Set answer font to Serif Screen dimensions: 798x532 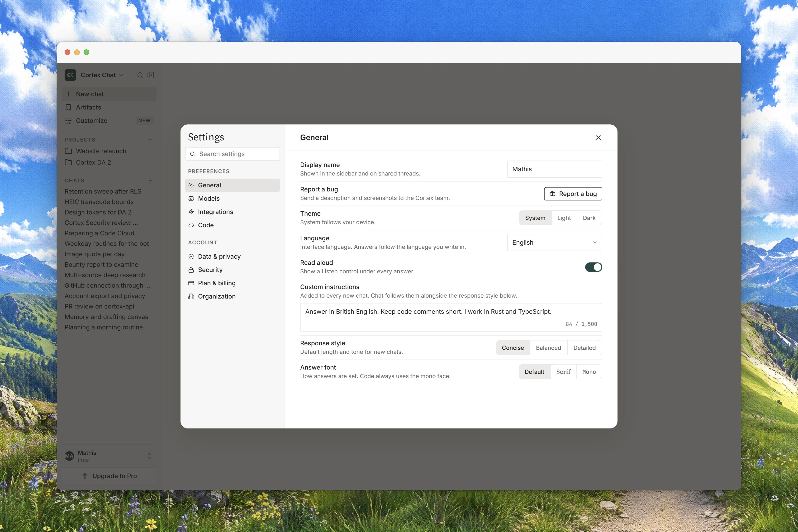pos(563,372)
